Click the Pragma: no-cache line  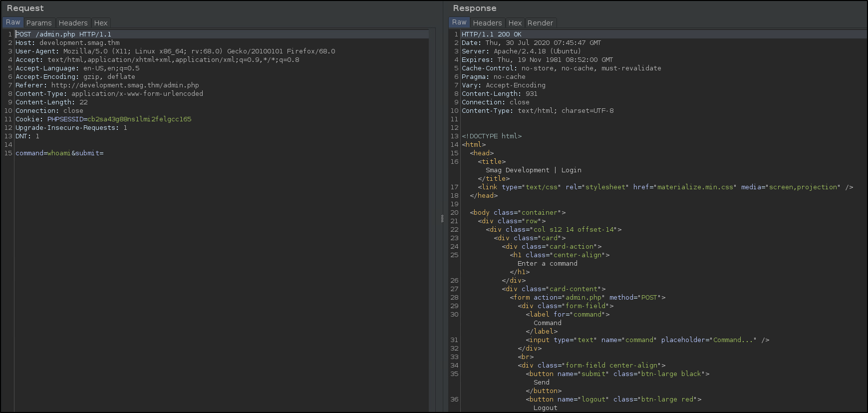[x=494, y=77]
